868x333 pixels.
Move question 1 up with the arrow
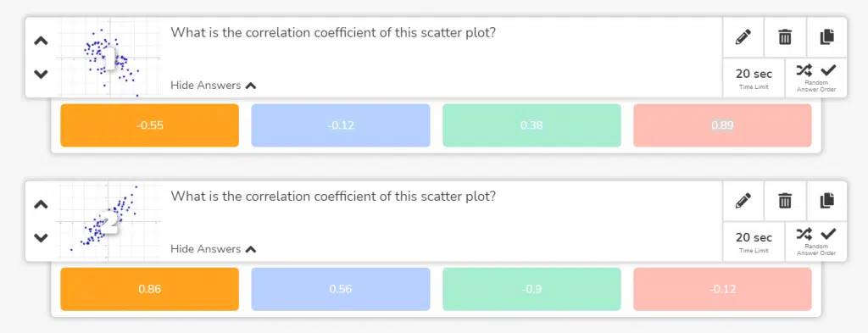click(41, 41)
